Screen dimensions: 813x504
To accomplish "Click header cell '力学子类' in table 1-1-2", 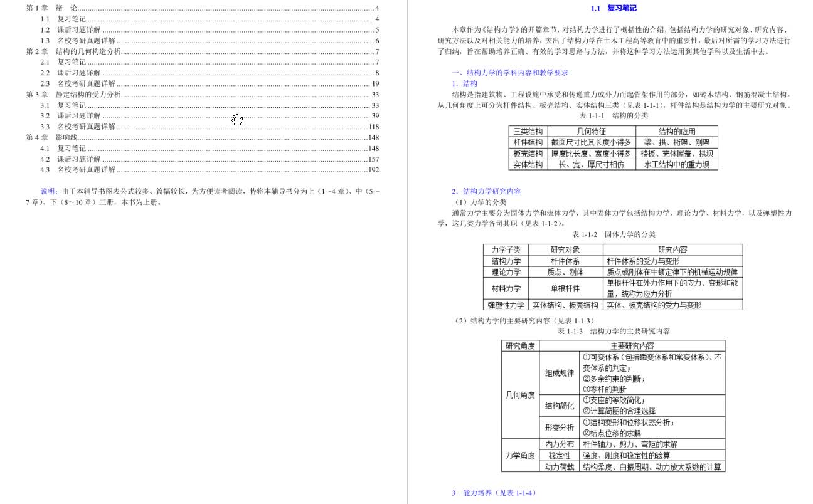I will pos(506,250).
